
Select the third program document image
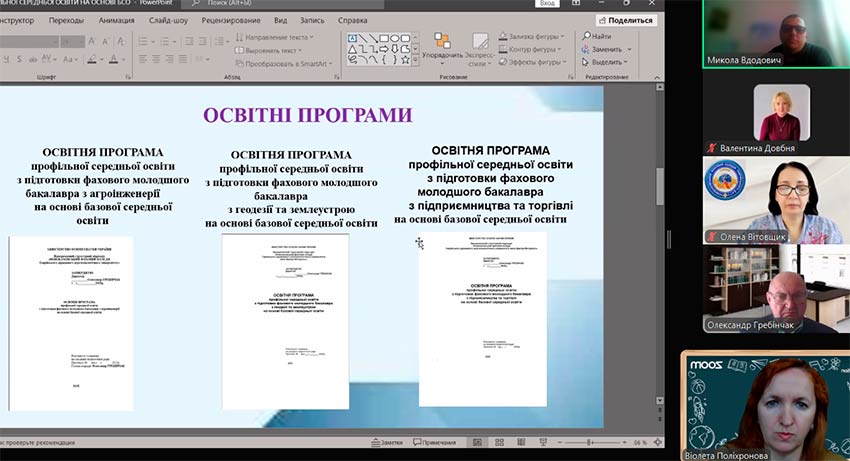[x=482, y=320]
